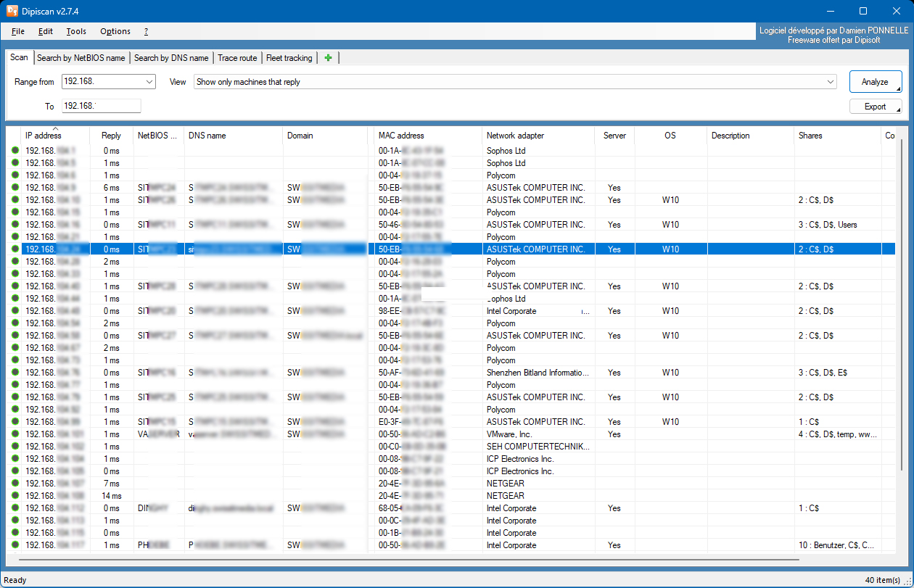
Task: Switch to Search by NetBIOS name tab
Action: coord(81,58)
